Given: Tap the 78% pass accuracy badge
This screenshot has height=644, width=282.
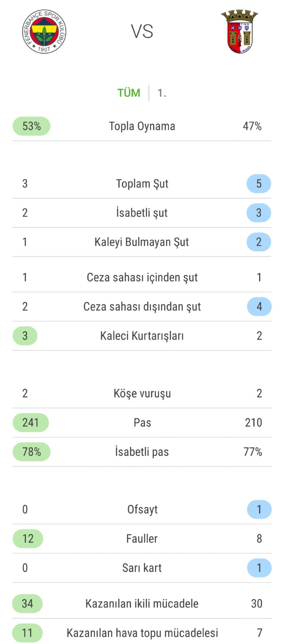Looking at the screenshot, I should point(31,452).
